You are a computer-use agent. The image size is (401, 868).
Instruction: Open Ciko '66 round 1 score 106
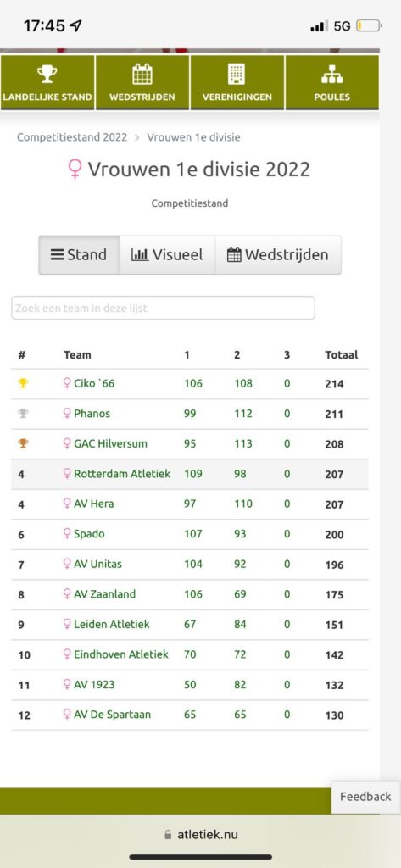click(x=193, y=383)
